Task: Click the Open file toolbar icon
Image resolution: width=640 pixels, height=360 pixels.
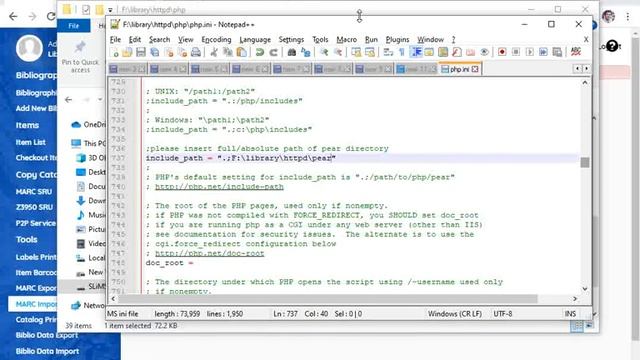Action: pyautogui.click(x=127, y=52)
